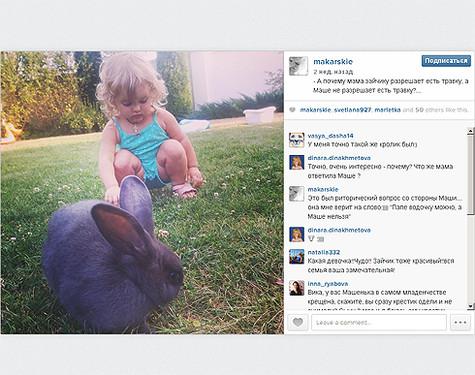Click the makarskie profile avatar in header
Image resolution: width=475 pixels, height=375 pixels.
click(298, 66)
